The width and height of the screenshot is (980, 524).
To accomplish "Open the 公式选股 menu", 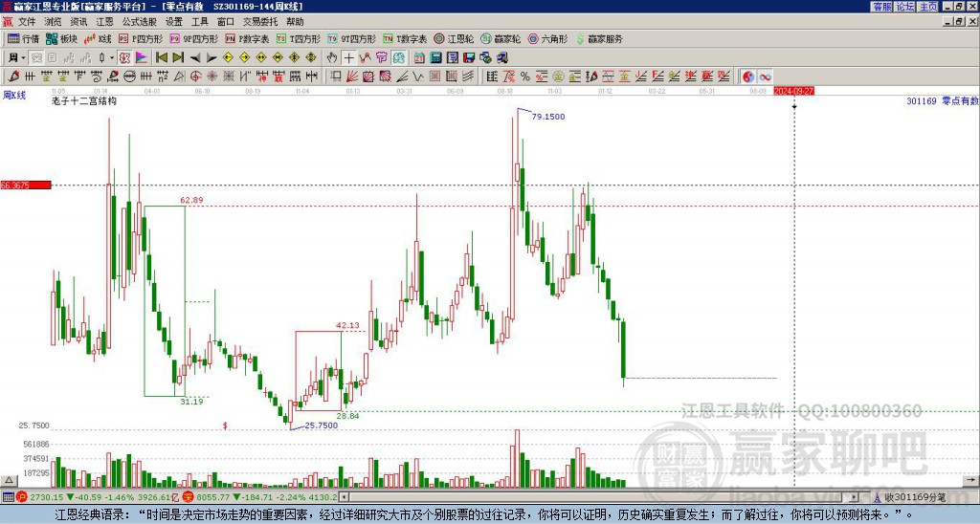I will [139, 22].
